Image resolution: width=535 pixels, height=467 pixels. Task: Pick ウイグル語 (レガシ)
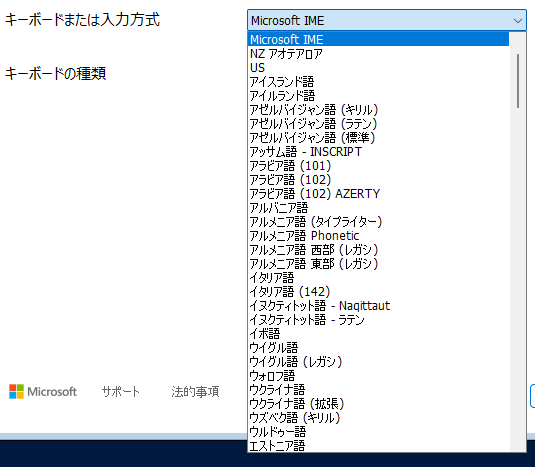tap(378, 361)
